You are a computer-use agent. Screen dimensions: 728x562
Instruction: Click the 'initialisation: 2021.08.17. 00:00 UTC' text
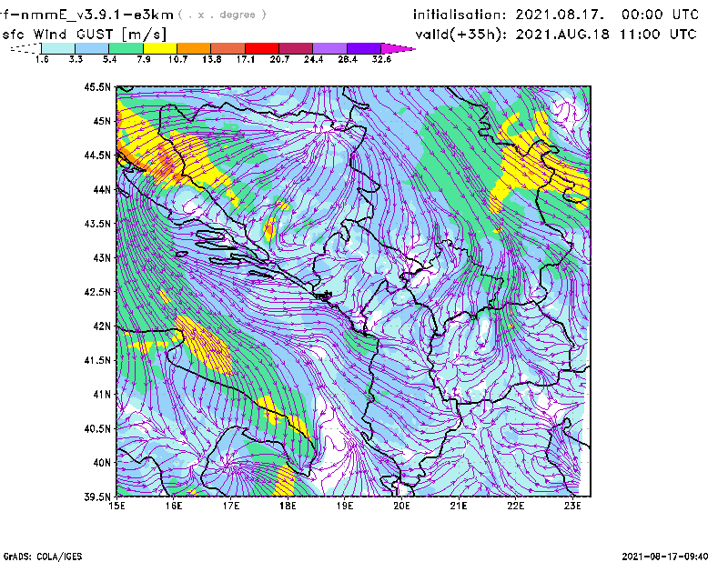pos(556,15)
